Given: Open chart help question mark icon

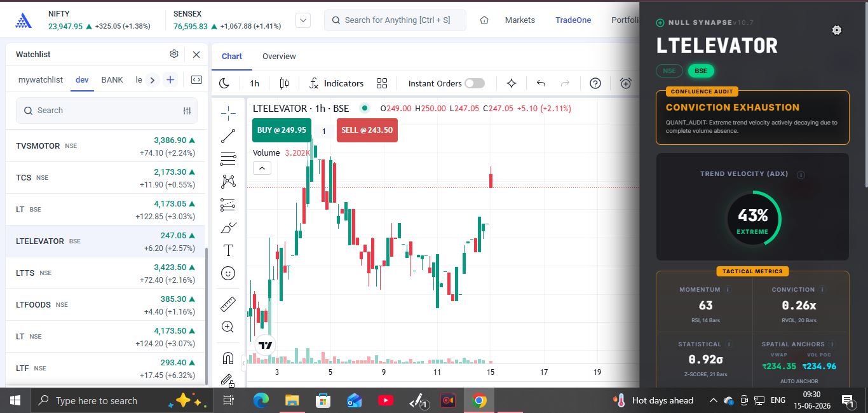Looking at the screenshot, I should coord(595,83).
